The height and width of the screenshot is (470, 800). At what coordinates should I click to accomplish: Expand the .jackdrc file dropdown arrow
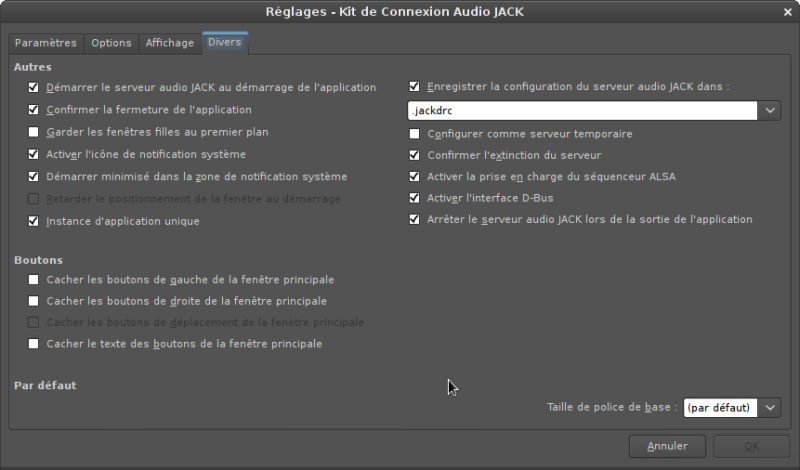coord(769,111)
